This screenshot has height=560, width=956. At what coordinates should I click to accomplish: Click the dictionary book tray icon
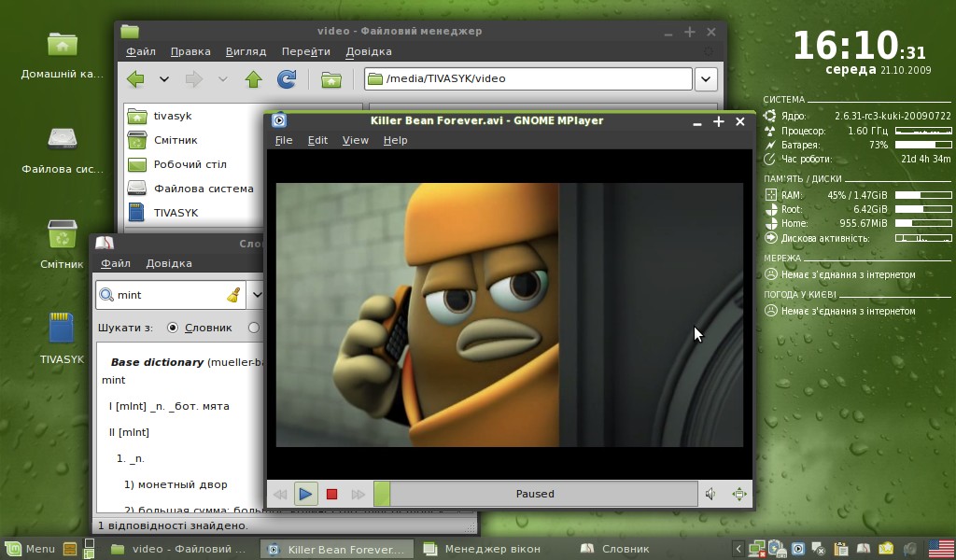tap(864, 549)
